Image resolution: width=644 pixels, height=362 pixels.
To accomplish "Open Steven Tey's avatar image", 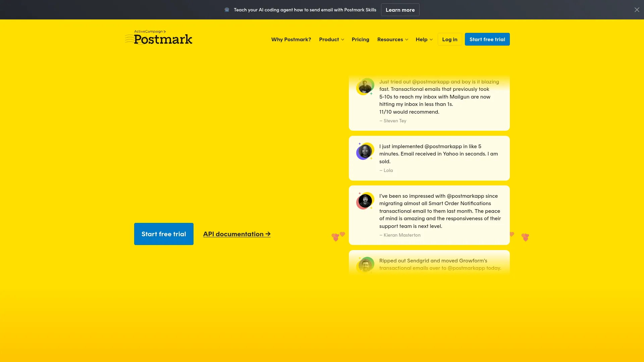I will point(365,86).
